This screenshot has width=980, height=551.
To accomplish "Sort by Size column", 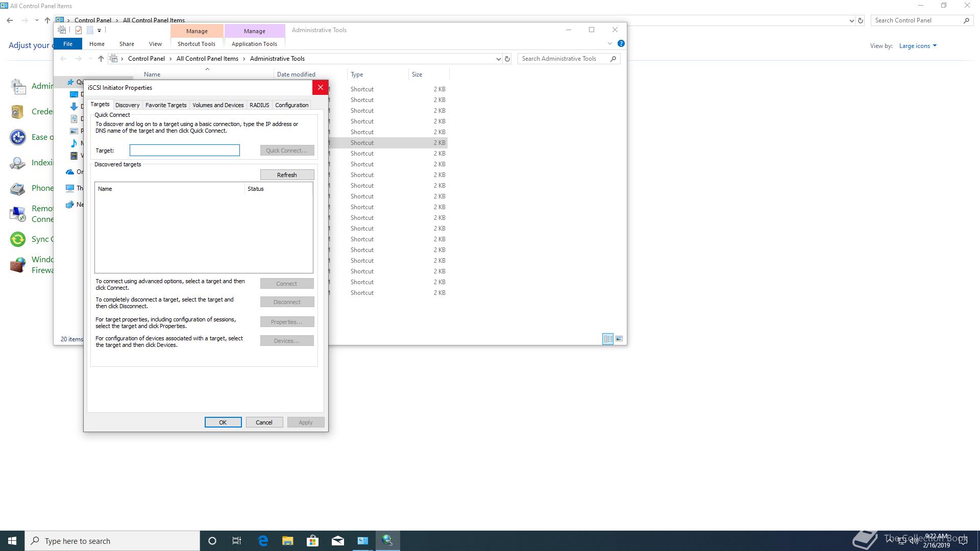I will click(429, 74).
